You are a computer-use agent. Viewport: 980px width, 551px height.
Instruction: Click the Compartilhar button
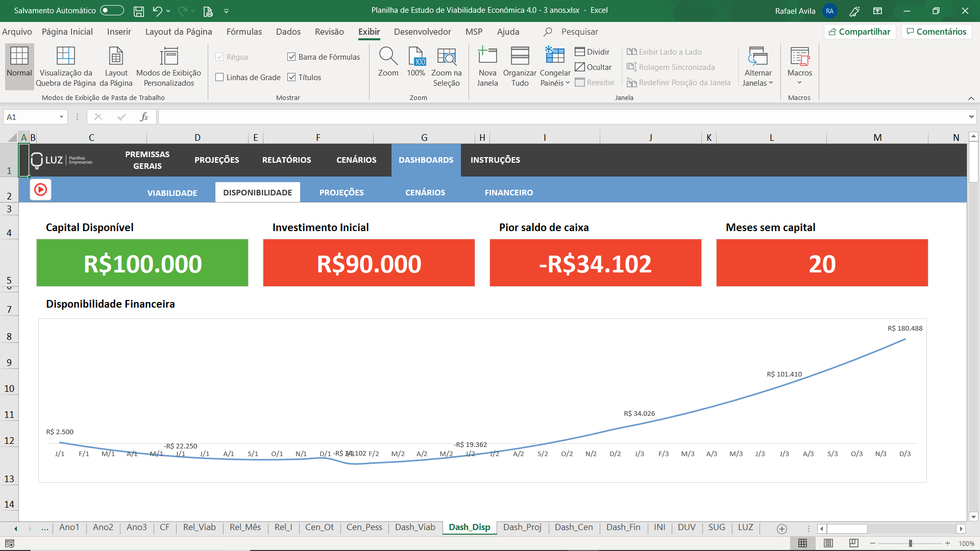[x=860, y=32]
